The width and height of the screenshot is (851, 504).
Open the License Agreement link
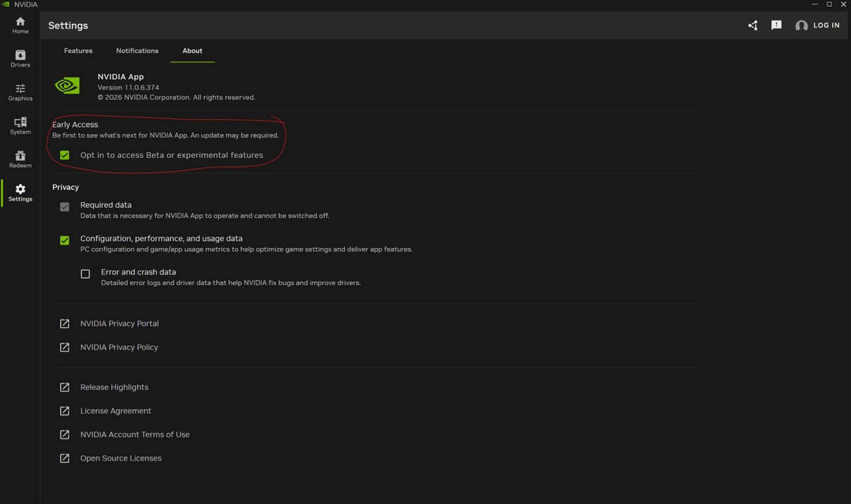pos(116,411)
